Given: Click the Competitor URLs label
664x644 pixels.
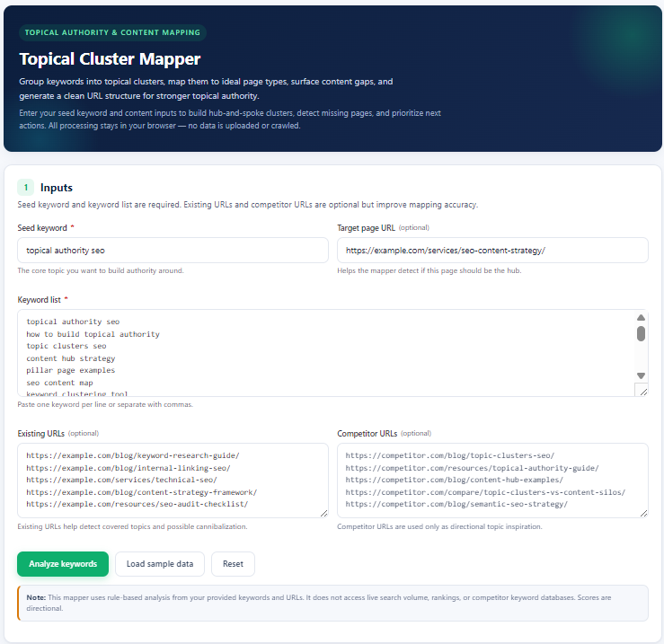Looking at the screenshot, I should click(367, 434).
